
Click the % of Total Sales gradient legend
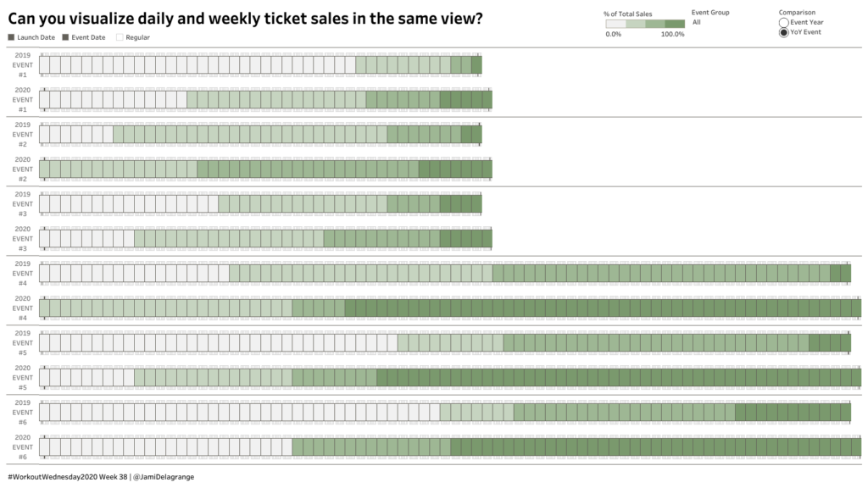coord(645,24)
